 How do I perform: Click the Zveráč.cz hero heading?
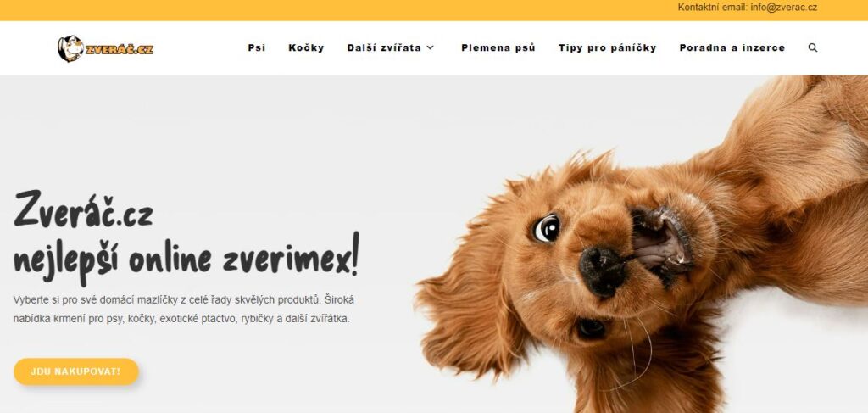click(x=83, y=210)
